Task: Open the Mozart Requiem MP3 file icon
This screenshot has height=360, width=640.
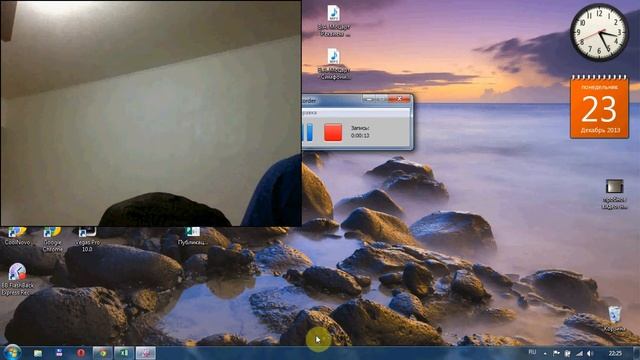Action: [334, 20]
